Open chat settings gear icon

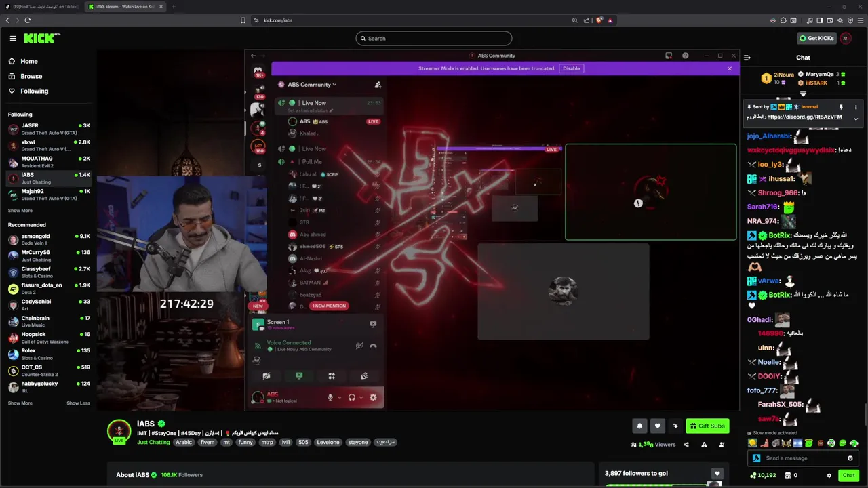tap(829, 476)
